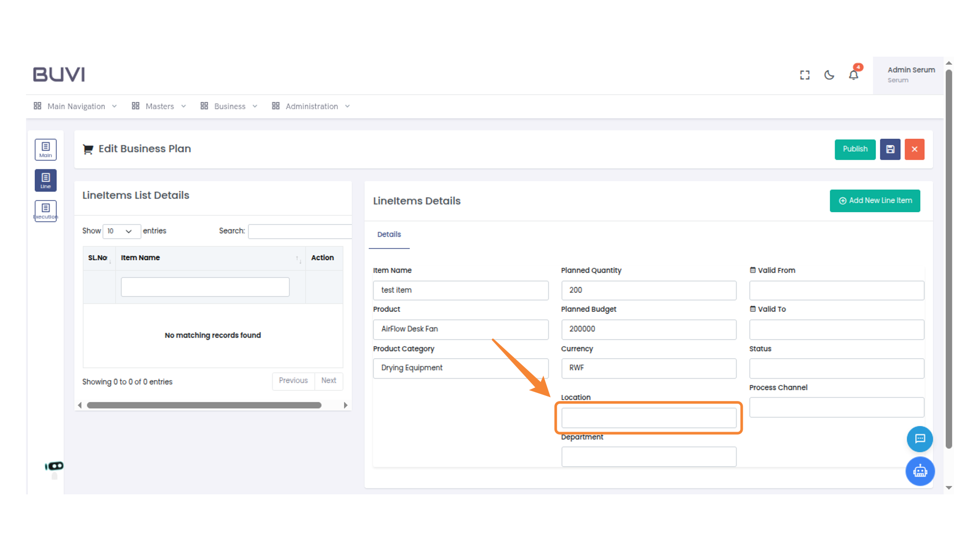Toggle dark mode with the moon icon
Image resolution: width=980 pixels, height=551 pixels.
(x=828, y=74)
